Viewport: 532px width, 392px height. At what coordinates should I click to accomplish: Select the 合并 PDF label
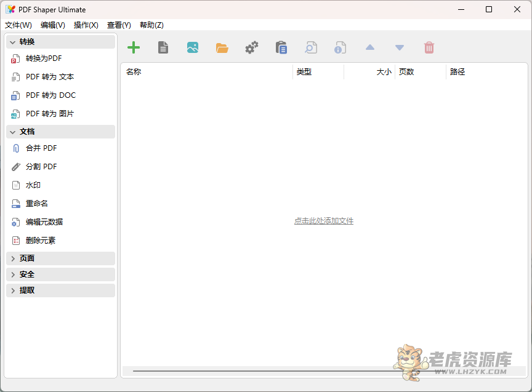(41, 148)
